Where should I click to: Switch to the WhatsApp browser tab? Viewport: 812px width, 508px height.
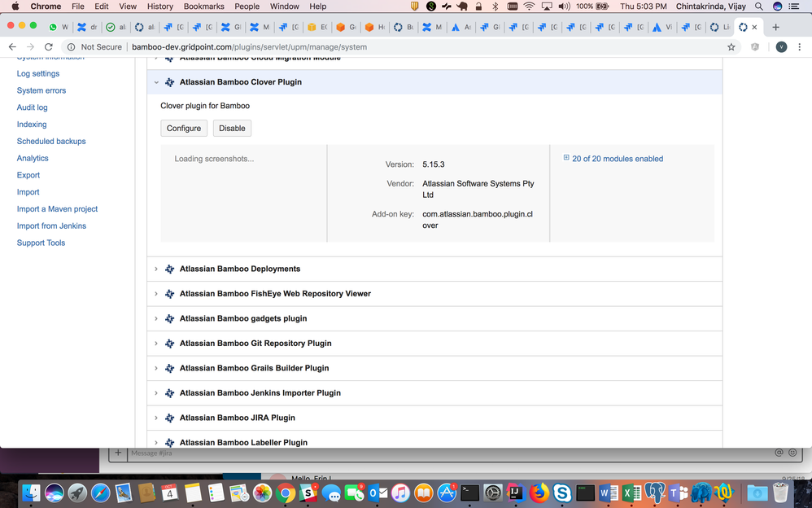(58, 27)
